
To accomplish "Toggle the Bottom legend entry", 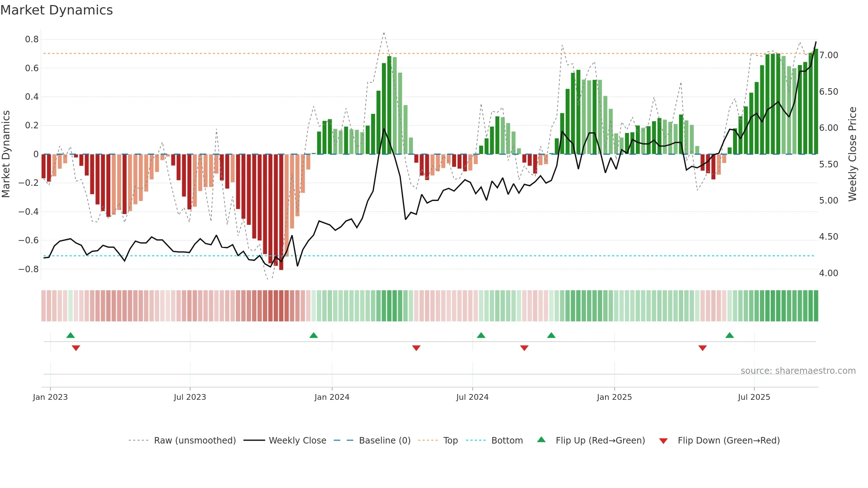I will coord(494,440).
